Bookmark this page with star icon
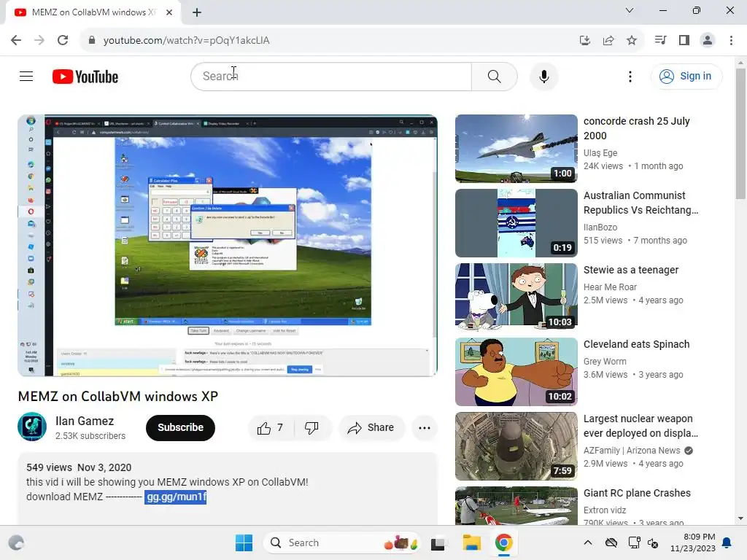Viewport: 747px width, 560px height. (632, 40)
